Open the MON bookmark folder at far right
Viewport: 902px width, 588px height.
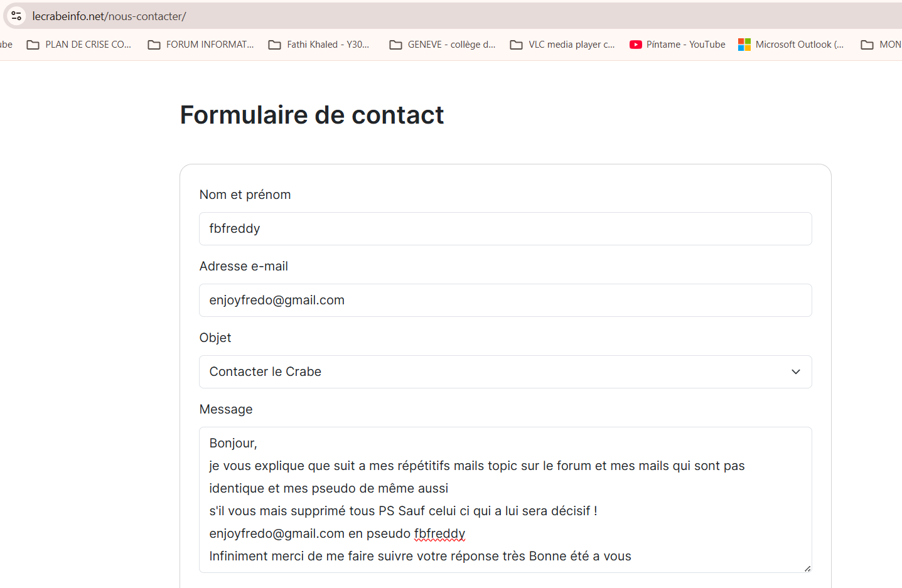[881, 45]
